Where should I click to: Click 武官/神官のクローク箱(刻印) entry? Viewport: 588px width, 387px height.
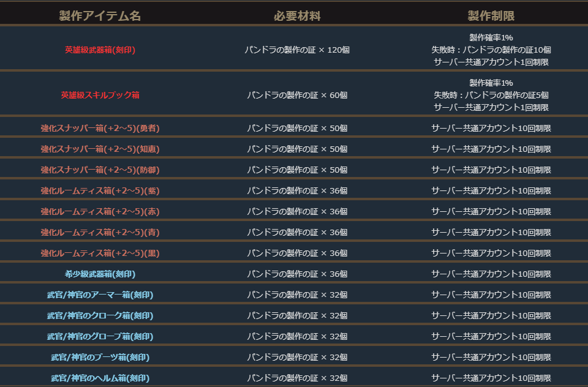100,315
